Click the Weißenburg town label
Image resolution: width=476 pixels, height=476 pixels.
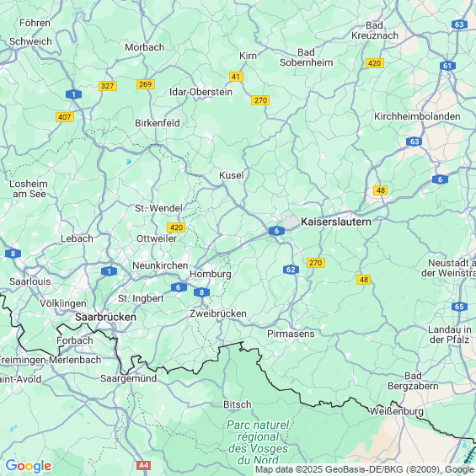pos(397,411)
